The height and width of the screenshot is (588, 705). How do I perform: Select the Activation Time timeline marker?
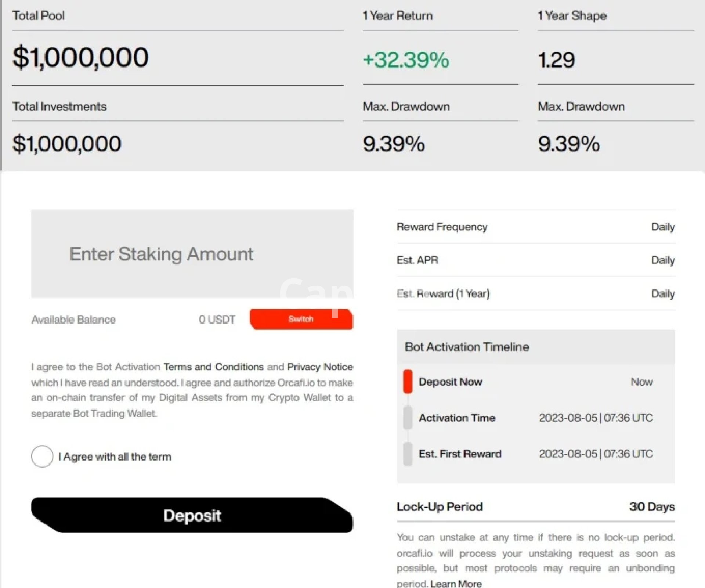click(408, 418)
